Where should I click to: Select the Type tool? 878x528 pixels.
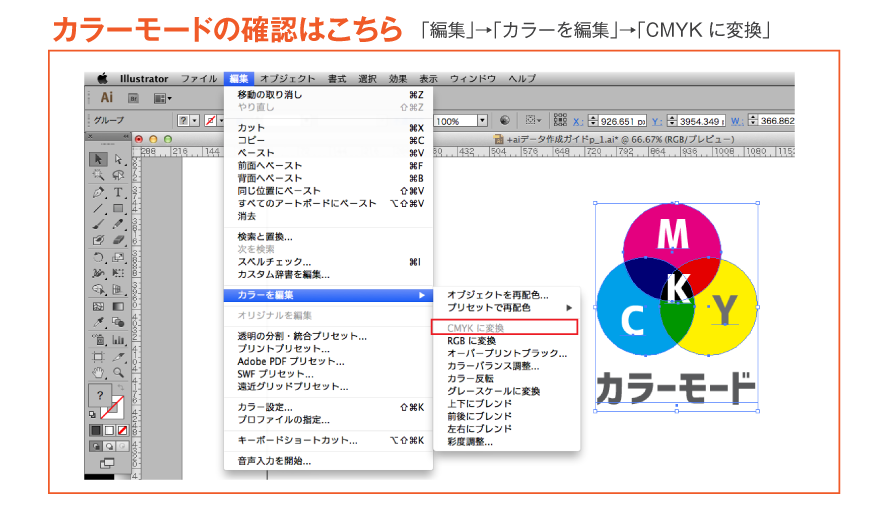118,192
